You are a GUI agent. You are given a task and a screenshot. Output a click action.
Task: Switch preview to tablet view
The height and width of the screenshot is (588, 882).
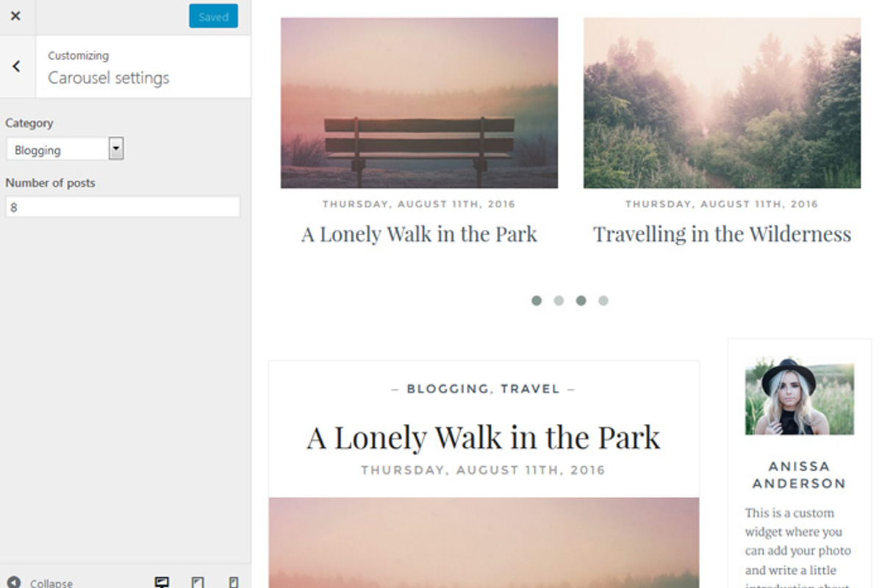coord(197,582)
